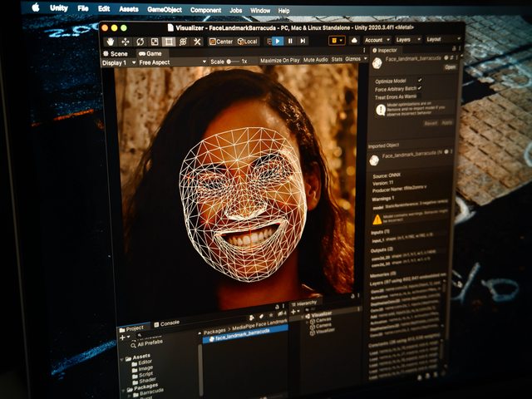This screenshot has height=399, width=532.
Task: Select the Hierarchy tab
Action: 304,303
